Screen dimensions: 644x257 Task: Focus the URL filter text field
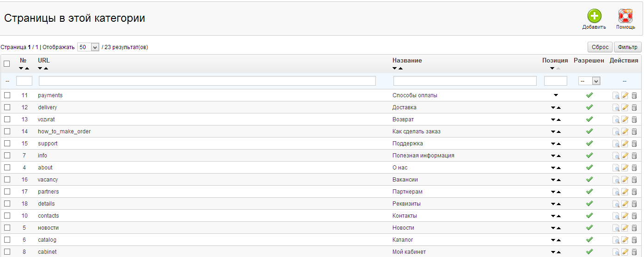click(x=207, y=81)
